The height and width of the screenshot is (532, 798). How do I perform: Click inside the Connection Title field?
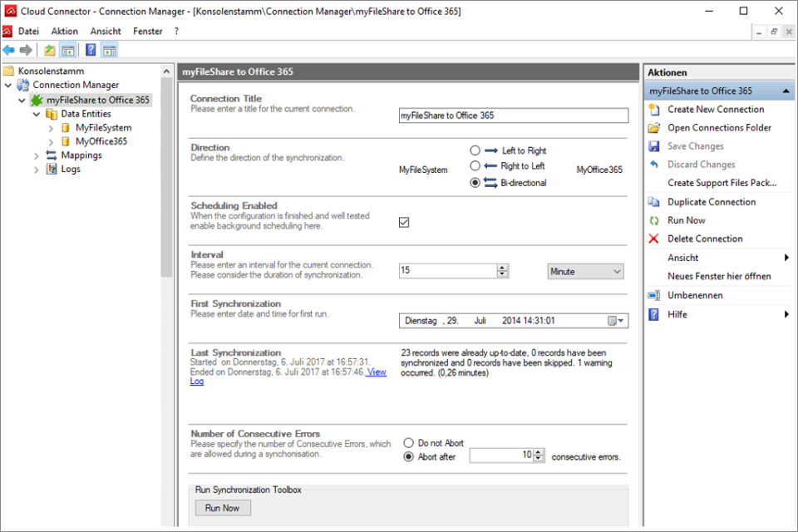pyautogui.click(x=513, y=115)
